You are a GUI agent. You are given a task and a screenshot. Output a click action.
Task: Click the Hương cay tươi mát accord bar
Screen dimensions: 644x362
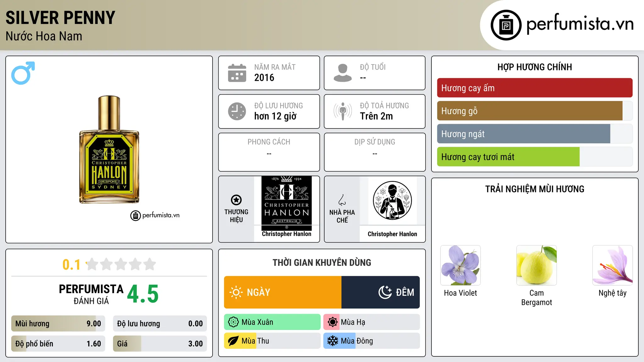535,157
